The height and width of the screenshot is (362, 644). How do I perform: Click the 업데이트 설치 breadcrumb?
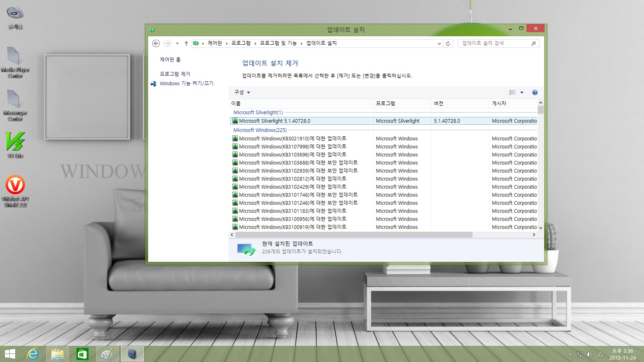click(x=322, y=43)
